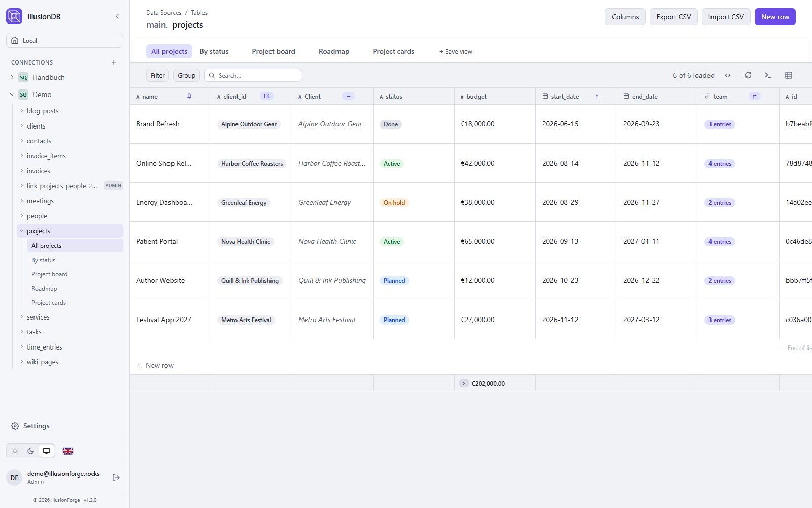The image size is (812, 508).
Task: Open the SQL console terminal icon
Action: [x=768, y=75]
